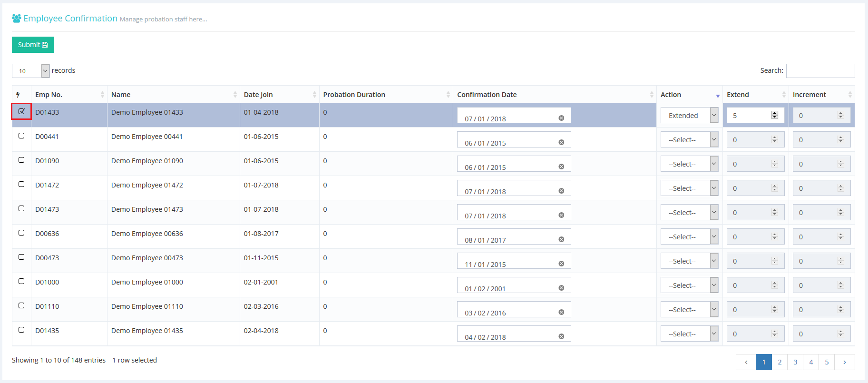Click into the Search input field
Screen dimensions: 868x383
coord(820,71)
